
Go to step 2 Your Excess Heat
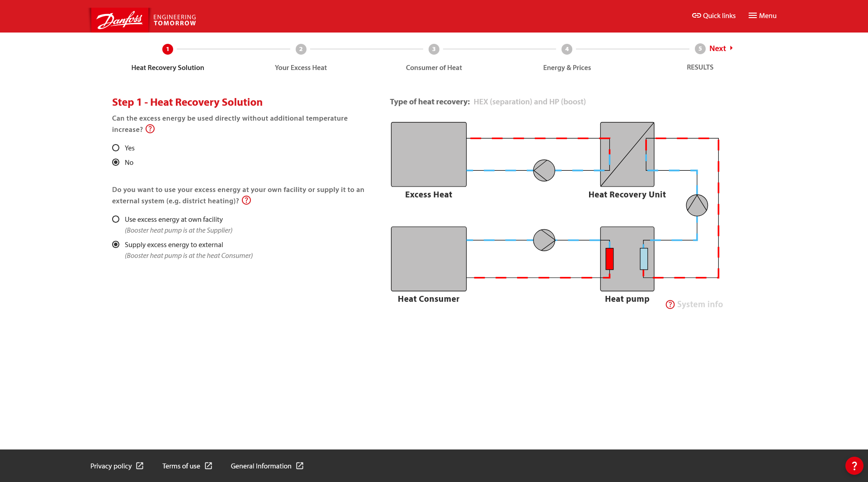tap(301, 49)
